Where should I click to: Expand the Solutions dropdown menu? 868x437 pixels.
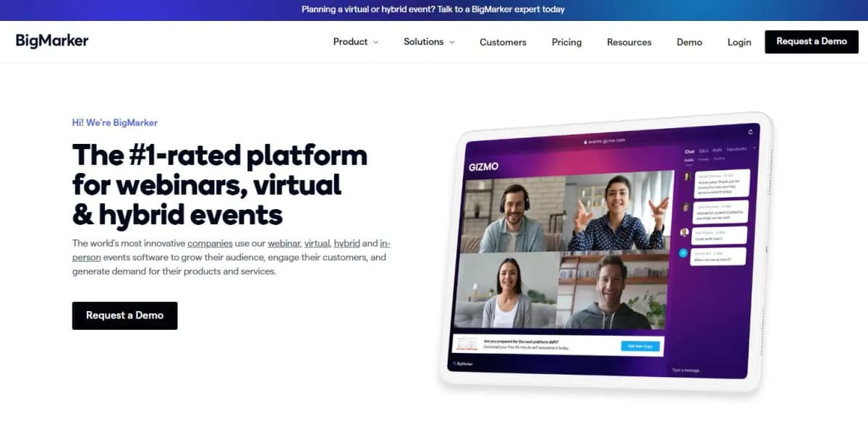tap(429, 42)
